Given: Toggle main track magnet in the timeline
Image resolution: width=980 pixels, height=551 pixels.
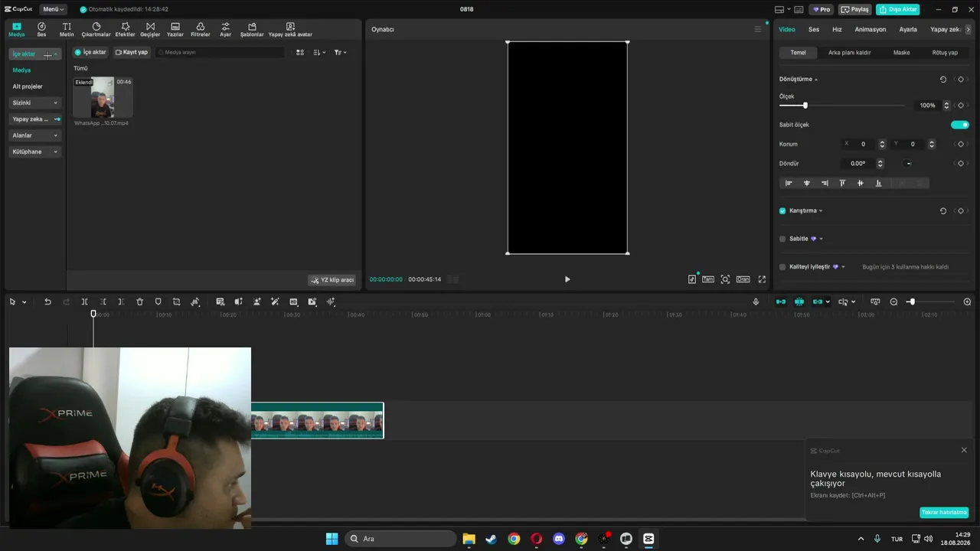Looking at the screenshot, I should (781, 302).
